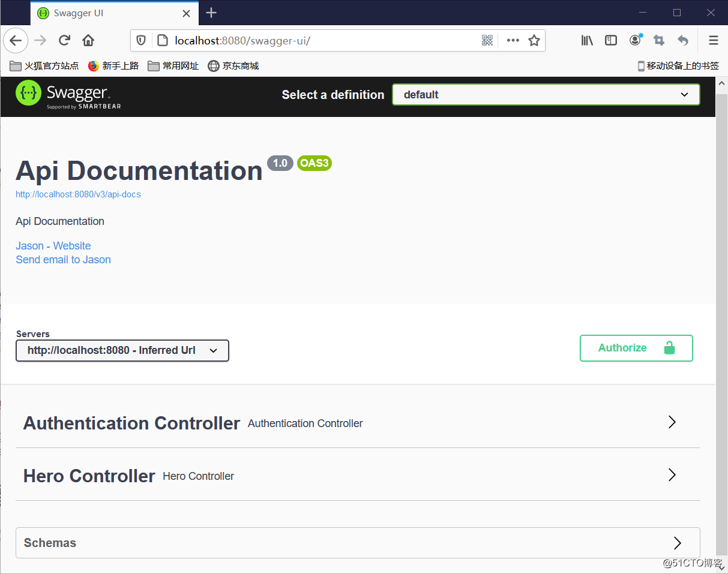Open page actions three-dot menu
728x574 pixels.
tap(513, 40)
